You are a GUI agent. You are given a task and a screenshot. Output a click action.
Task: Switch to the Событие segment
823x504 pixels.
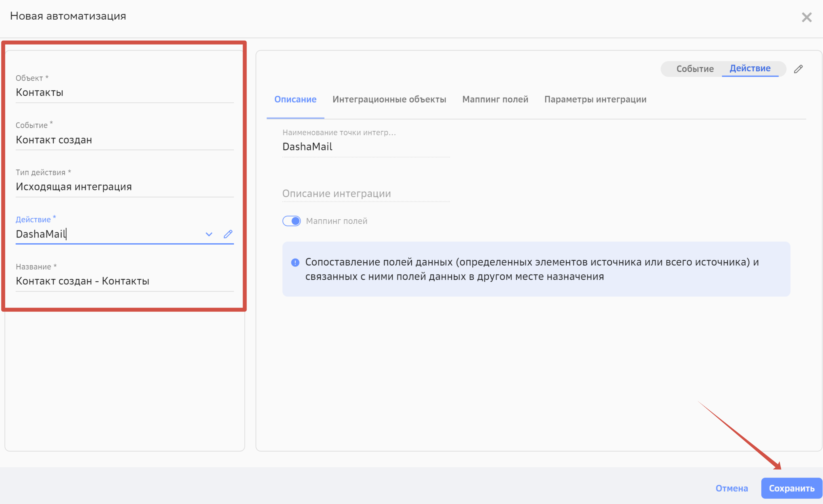tap(695, 69)
